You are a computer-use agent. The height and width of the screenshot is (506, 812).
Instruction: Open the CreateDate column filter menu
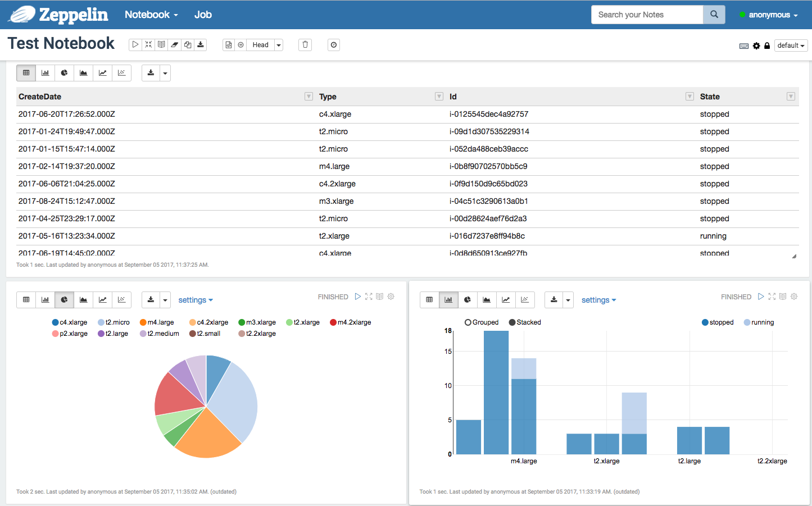(309, 97)
